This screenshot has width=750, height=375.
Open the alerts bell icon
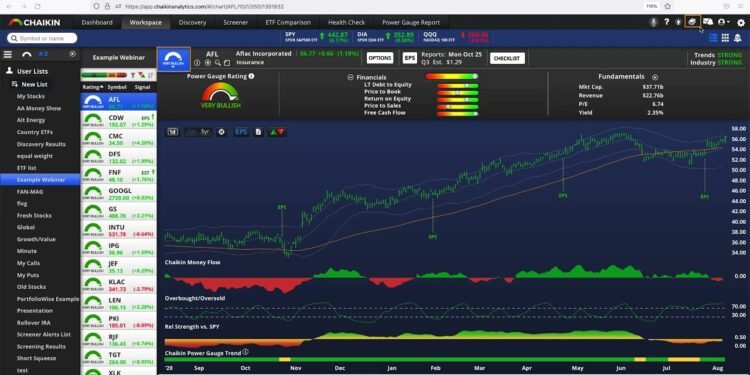tap(738, 38)
